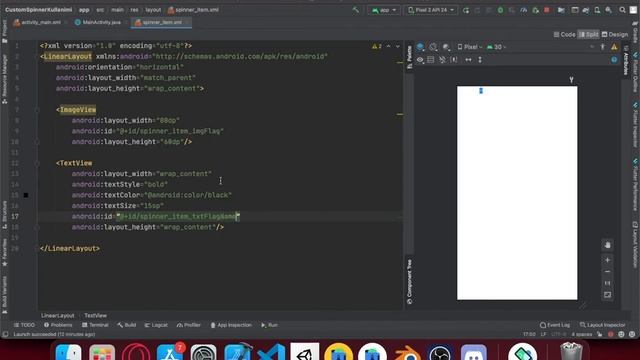Click the blue info icon in design panel
Screen dimensions: 640x360
(x=614, y=60)
